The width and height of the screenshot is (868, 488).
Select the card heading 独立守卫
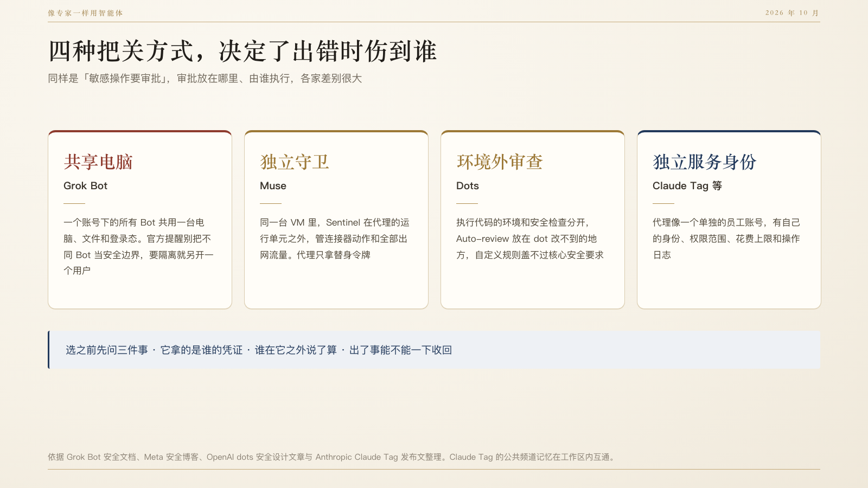(x=295, y=162)
